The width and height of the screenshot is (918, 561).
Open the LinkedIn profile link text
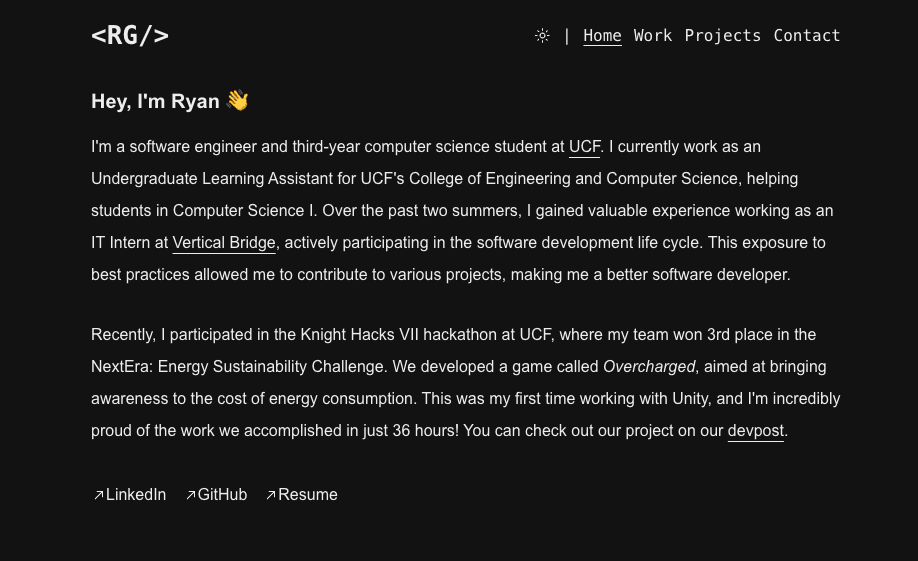(x=136, y=495)
